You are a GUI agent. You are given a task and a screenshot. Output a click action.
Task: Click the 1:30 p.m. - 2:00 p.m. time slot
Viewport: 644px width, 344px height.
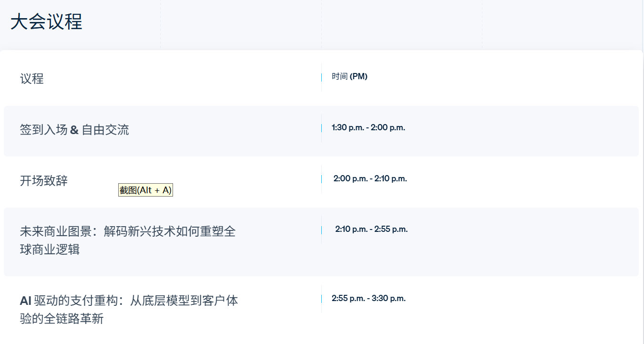pos(368,127)
